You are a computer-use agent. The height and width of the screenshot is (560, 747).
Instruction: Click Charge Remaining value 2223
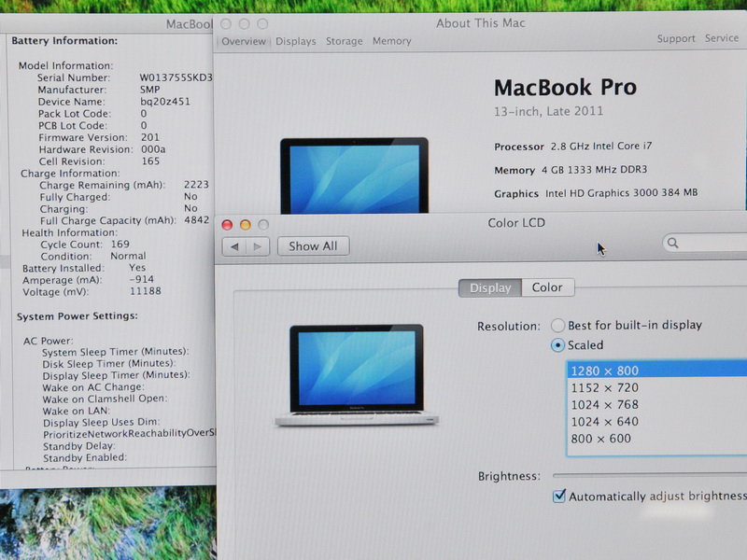click(x=196, y=185)
